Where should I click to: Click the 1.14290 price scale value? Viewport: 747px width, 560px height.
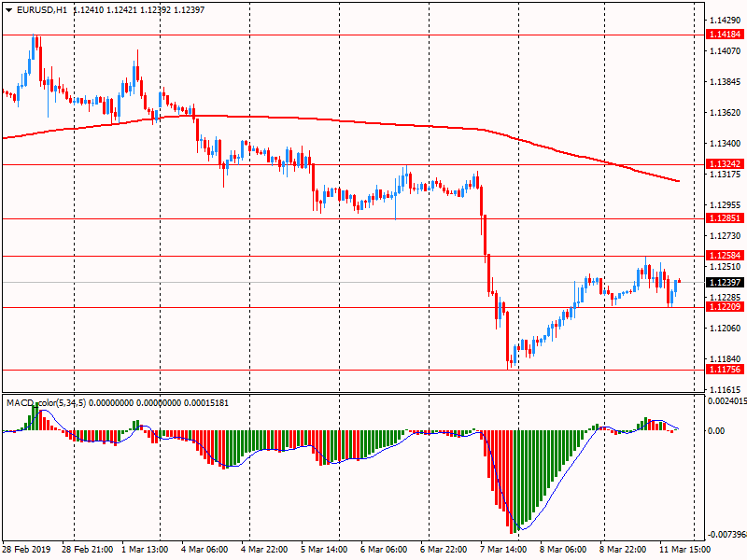coord(726,20)
